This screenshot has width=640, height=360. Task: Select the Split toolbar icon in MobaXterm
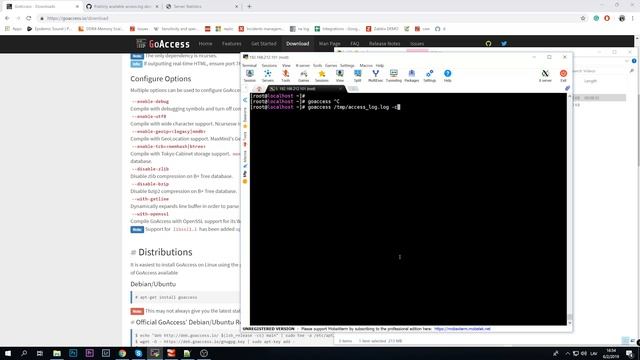coord(358,76)
